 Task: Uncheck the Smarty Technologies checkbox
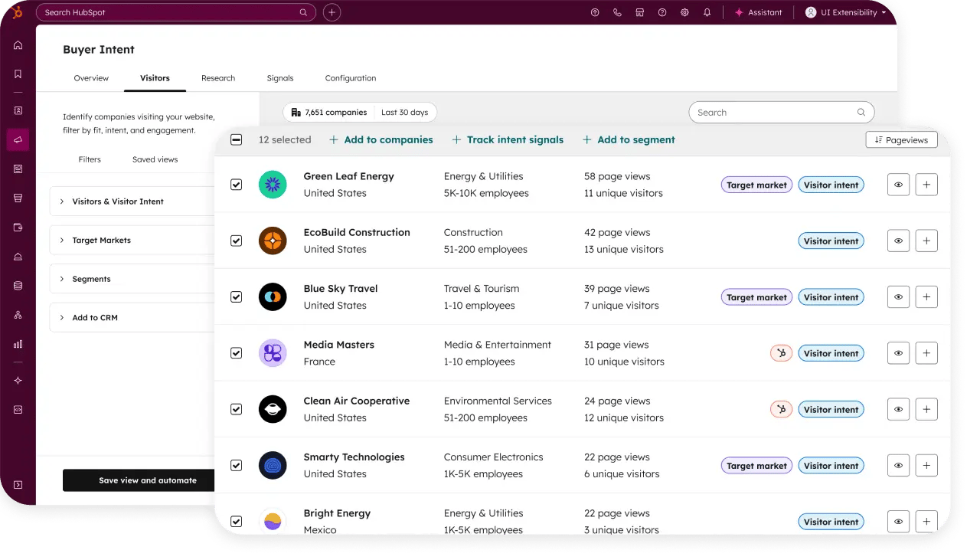click(x=237, y=465)
